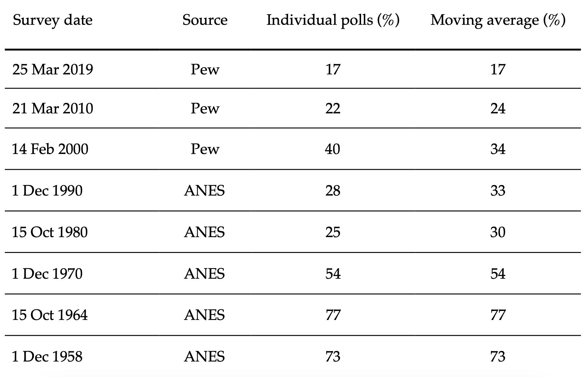588x377 pixels.
Task: Click the "15 Oct 1980" survey date
Action: 50,232
